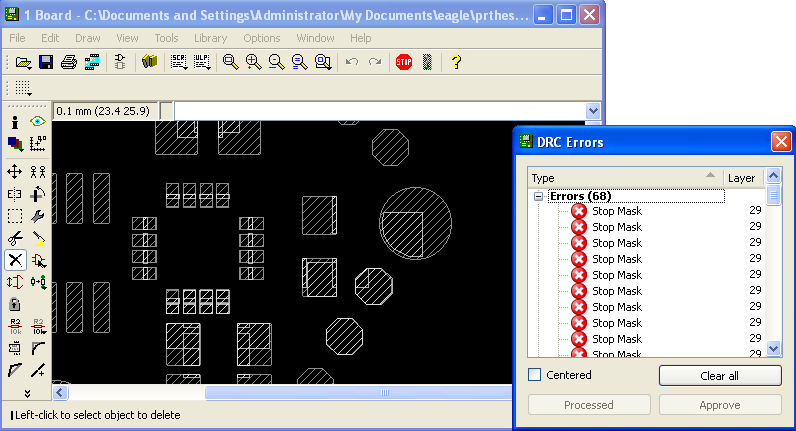Collapse the Errors (68) tree node

[539, 196]
